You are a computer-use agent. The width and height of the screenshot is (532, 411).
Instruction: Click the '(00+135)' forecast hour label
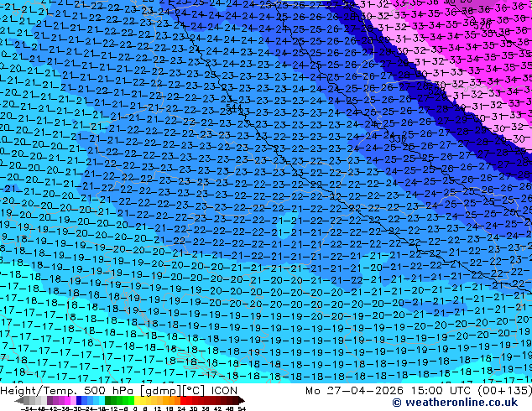coord(504,390)
